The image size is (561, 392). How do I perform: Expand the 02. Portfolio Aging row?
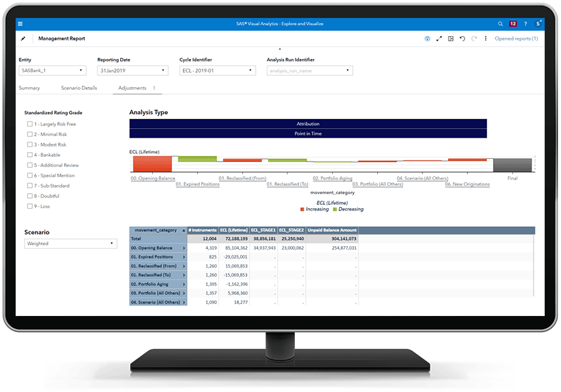tap(184, 284)
